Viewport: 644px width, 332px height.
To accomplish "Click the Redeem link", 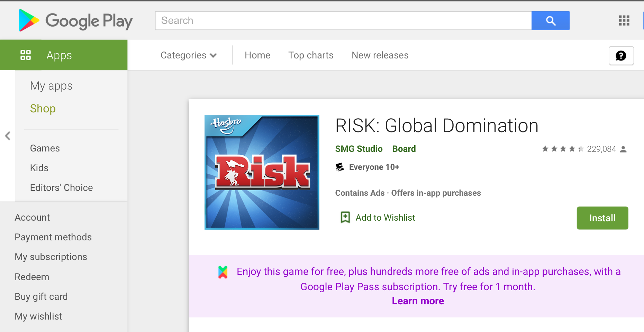I will click(x=32, y=277).
